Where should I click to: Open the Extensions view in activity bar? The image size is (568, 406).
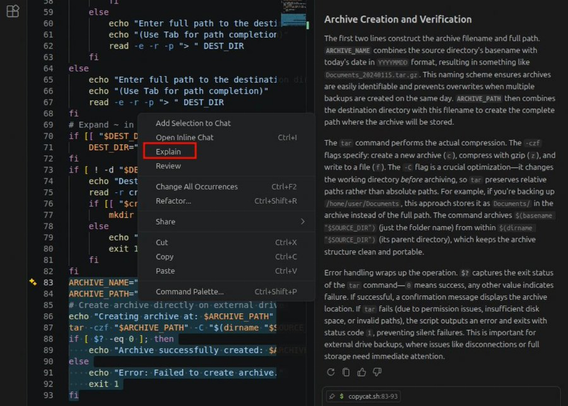(x=13, y=11)
